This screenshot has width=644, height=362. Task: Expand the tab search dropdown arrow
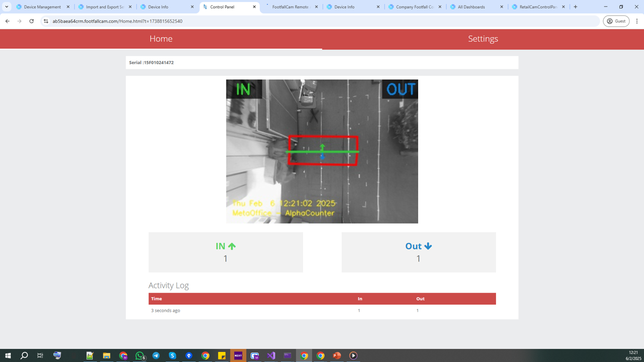[x=7, y=7]
